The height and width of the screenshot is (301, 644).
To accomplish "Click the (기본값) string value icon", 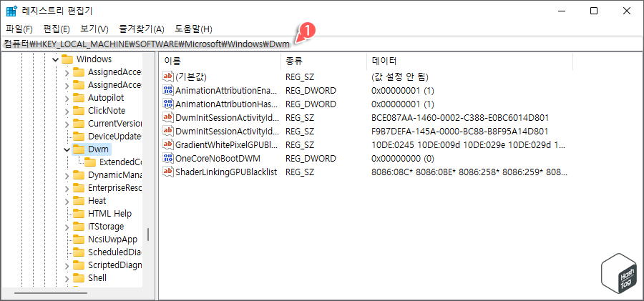I will click(168, 77).
